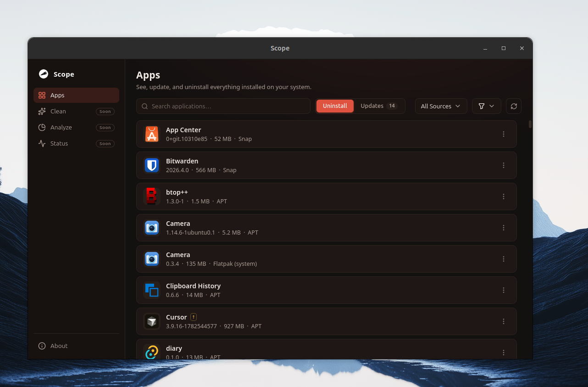Click the Clean sparkle icon
The height and width of the screenshot is (387, 588).
(x=42, y=111)
